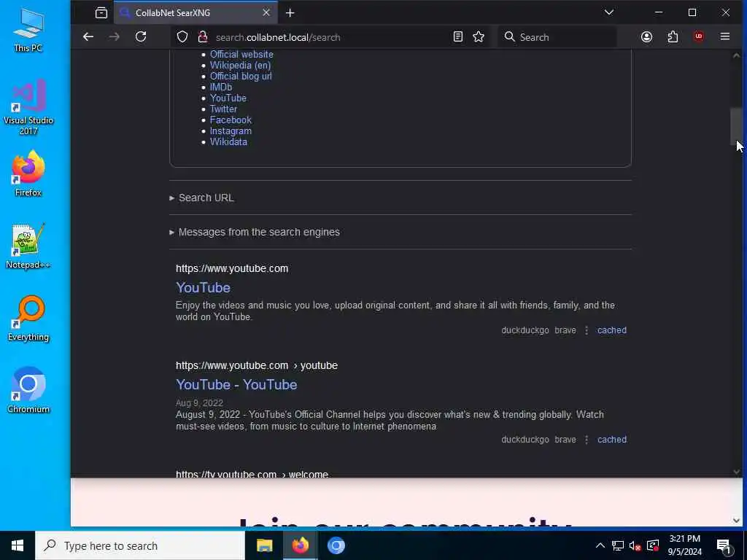Open the YouTube result title
Screen dimensions: 747x560
[203, 287]
